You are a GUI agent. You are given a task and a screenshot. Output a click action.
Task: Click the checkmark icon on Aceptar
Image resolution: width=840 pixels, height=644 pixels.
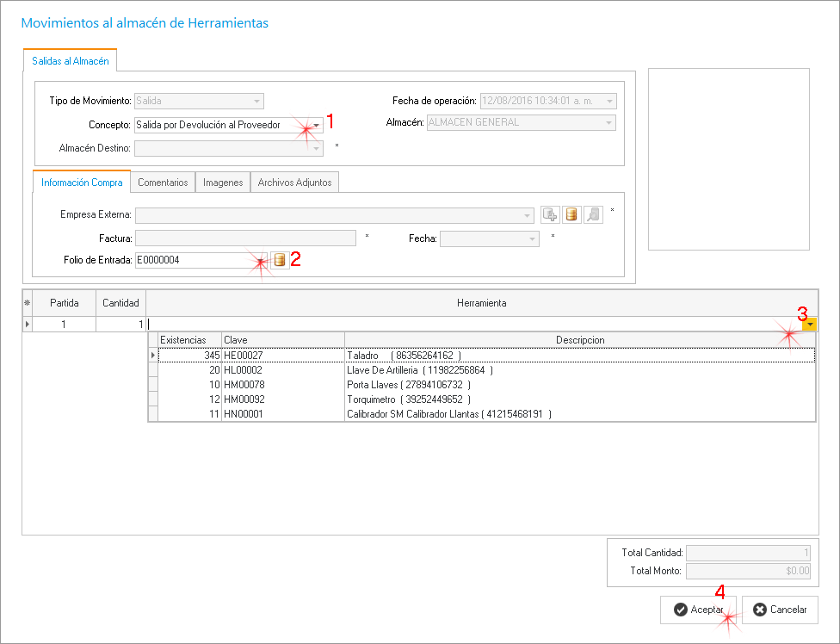coord(680,610)
